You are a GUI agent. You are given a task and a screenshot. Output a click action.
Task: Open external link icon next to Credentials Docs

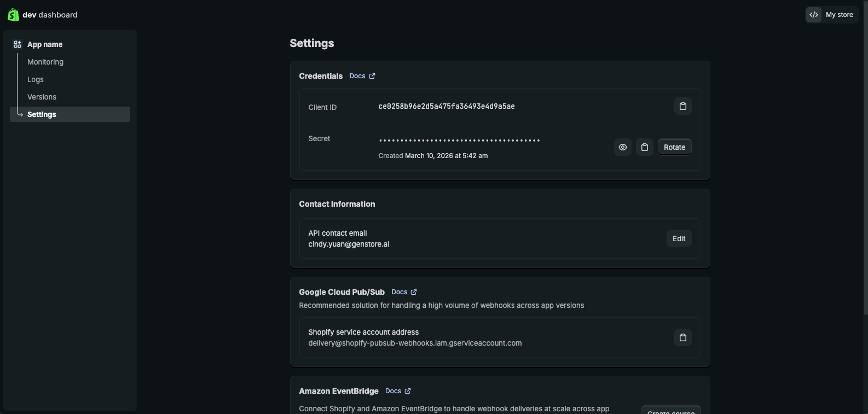pyautogui.click(x=372, y=76)
